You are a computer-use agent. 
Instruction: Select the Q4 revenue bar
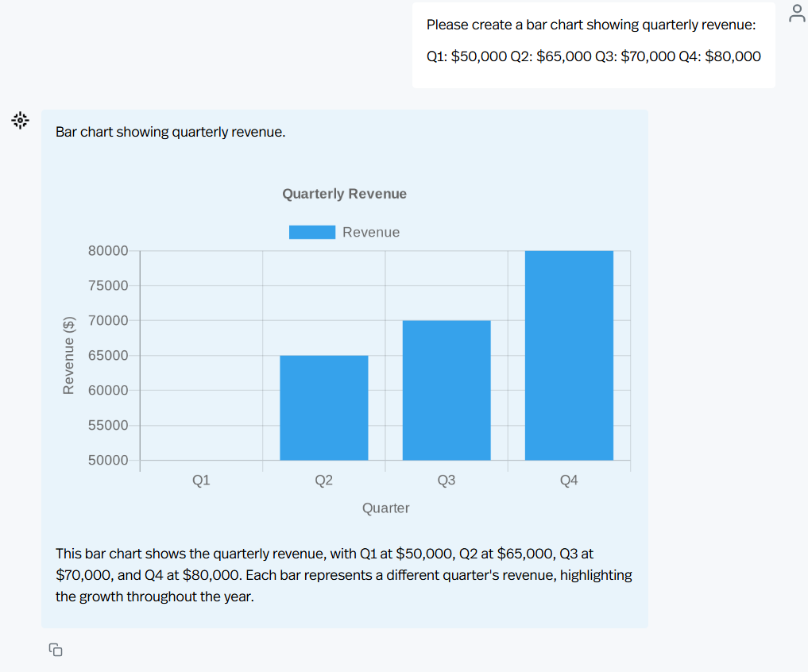click(x=569, y=355)
